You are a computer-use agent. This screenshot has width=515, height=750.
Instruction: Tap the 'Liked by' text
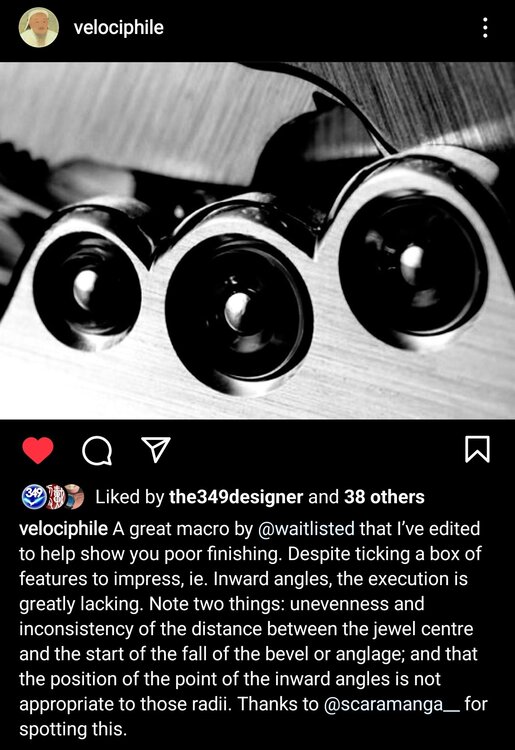click(130, 497)
